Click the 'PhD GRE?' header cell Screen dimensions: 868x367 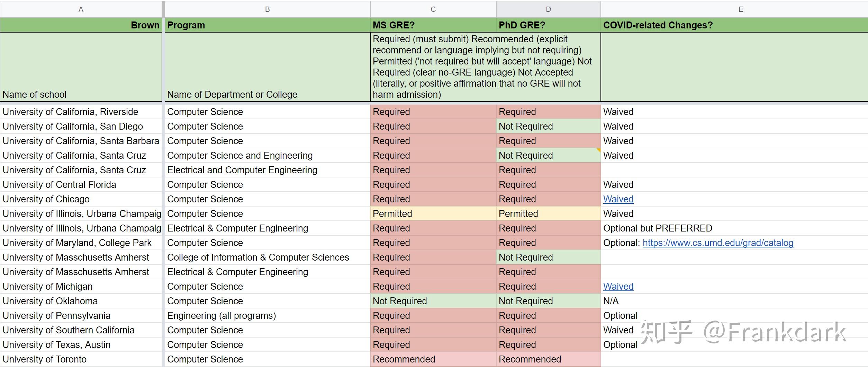[549, 25]
